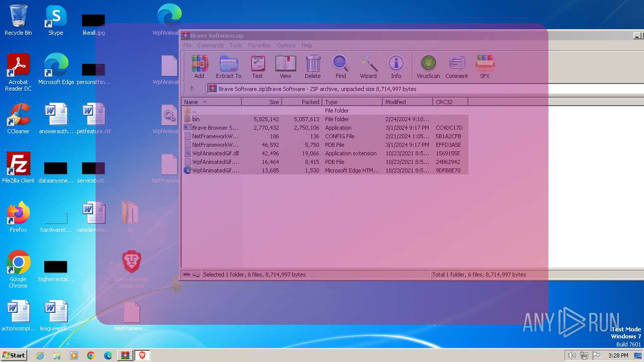Viewport: 644px width, 362px height.
Task: Select the answerauth... Word document icon
Action: pos(56,119)
